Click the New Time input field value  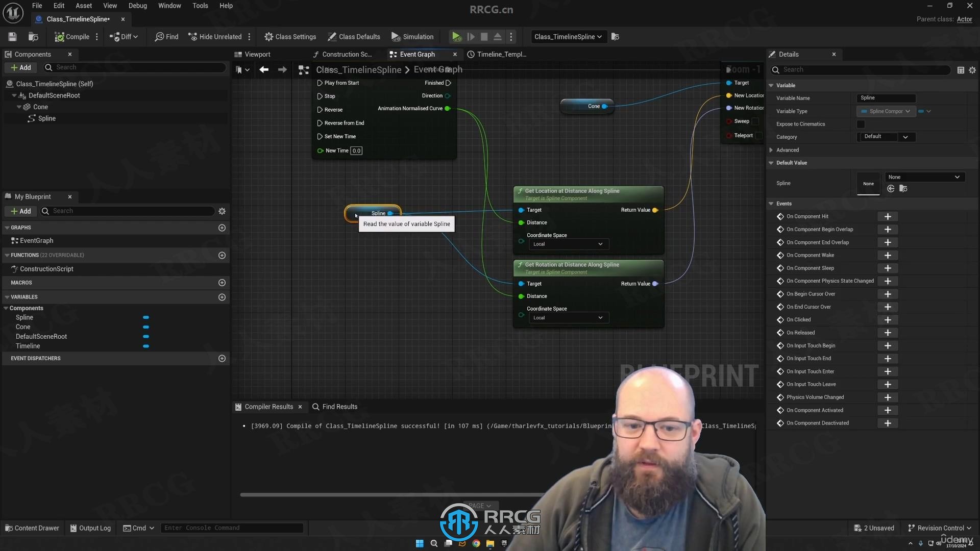[x=356, y=150]
